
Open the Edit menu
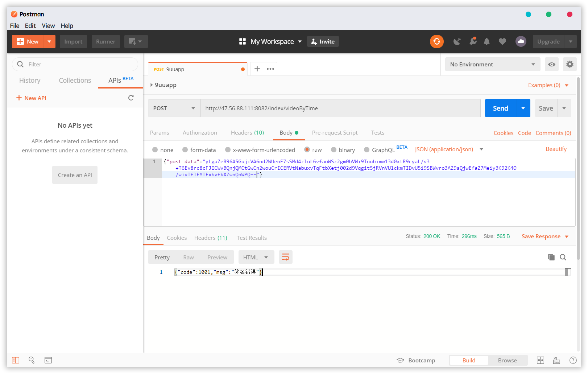pos(30,26)
